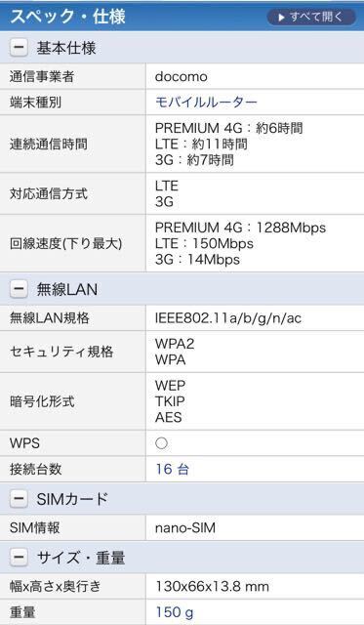Screen dimensions: 364x625
Task: Open the モバイルルーター link
Action: pyautogui.click(x=206, y=103)
